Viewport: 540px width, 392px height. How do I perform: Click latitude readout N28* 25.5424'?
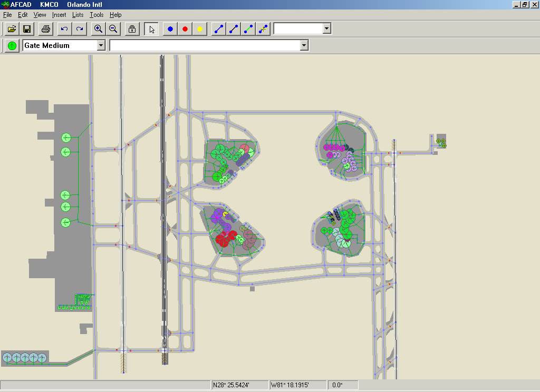click(240, 385)
